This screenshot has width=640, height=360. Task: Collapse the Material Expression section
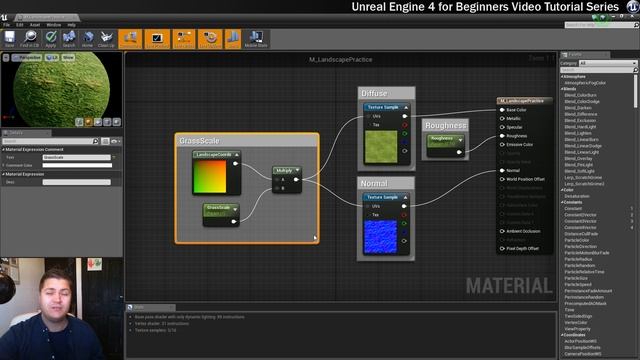click(3, 174)
